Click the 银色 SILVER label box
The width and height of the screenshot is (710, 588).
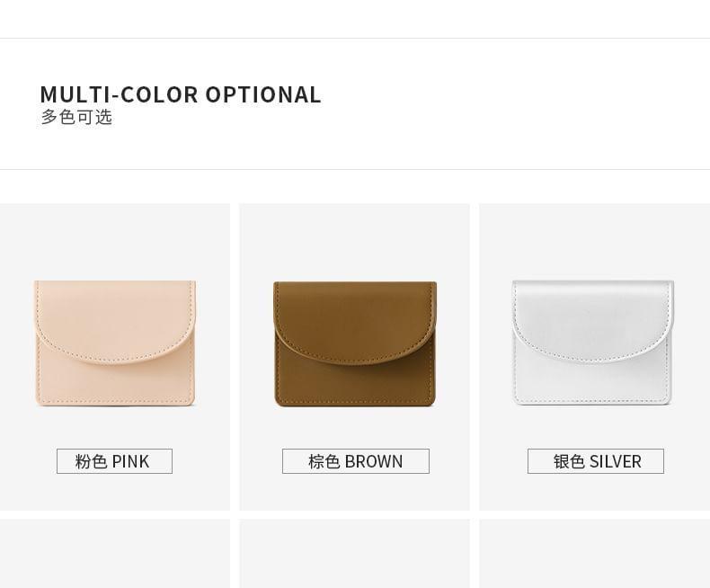pos(596,461)
